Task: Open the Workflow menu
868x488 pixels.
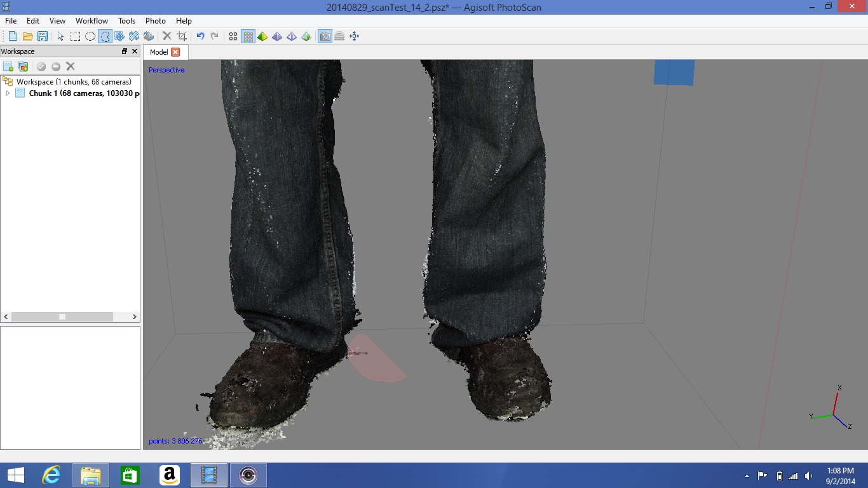Action: coord(91,20)
